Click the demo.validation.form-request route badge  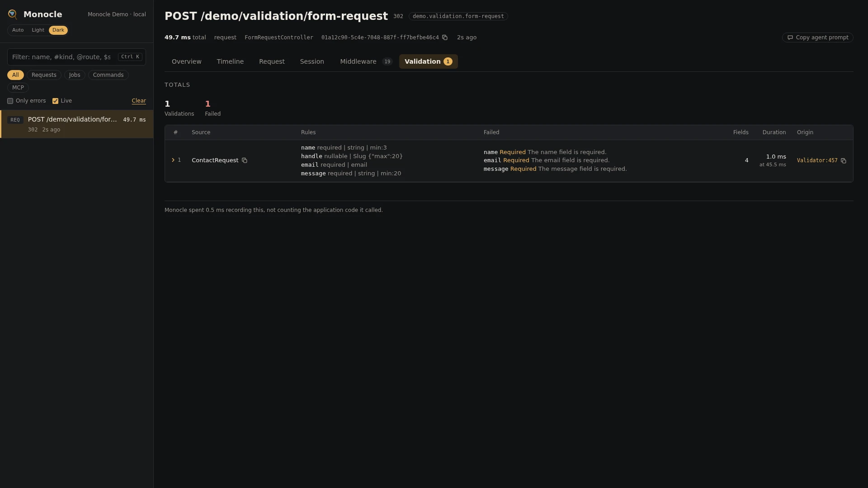(458, 16)
